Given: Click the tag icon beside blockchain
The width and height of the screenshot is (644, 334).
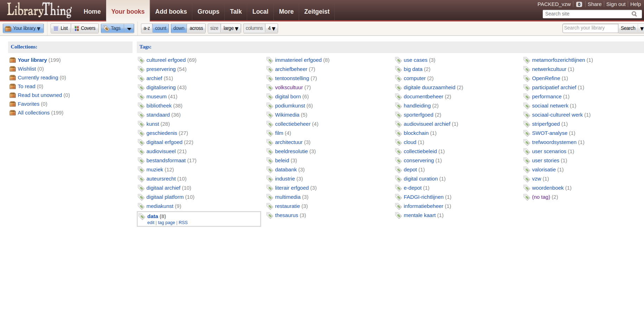Looking at the screenshot, I should click(x=398, y=133).
